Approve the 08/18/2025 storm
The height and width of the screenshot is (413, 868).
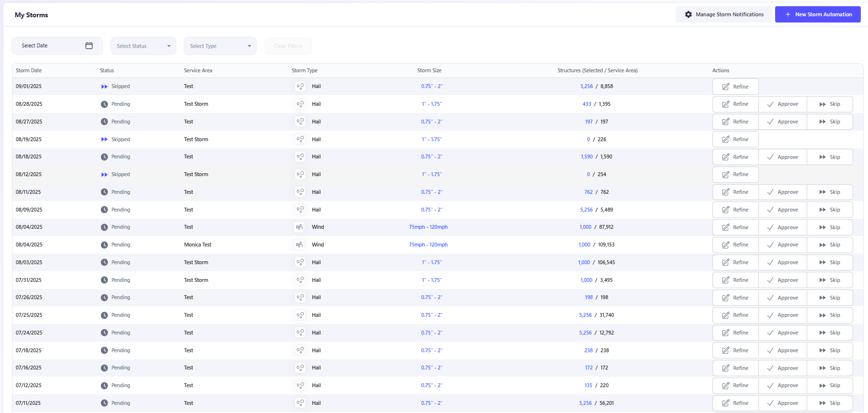click(783, 157)
